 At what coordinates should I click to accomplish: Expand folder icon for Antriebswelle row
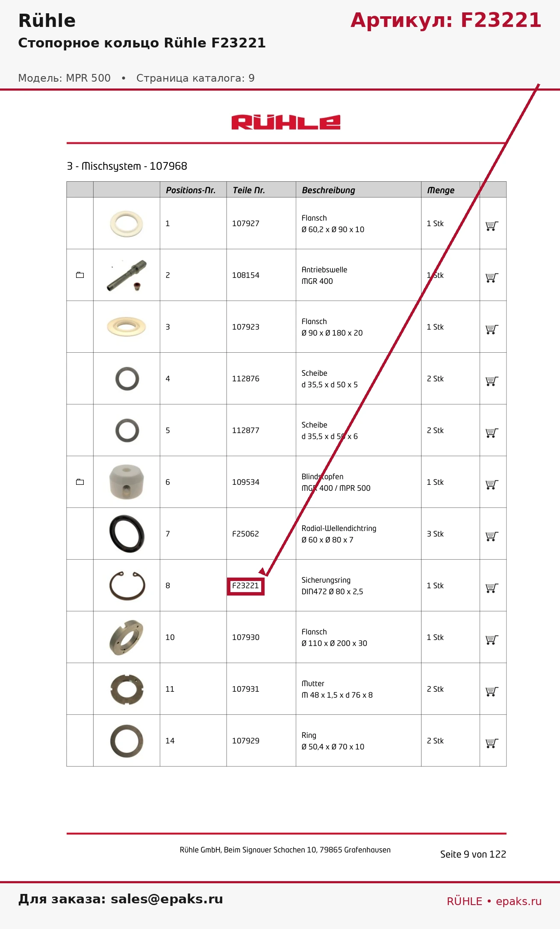(x=80, y=275)
